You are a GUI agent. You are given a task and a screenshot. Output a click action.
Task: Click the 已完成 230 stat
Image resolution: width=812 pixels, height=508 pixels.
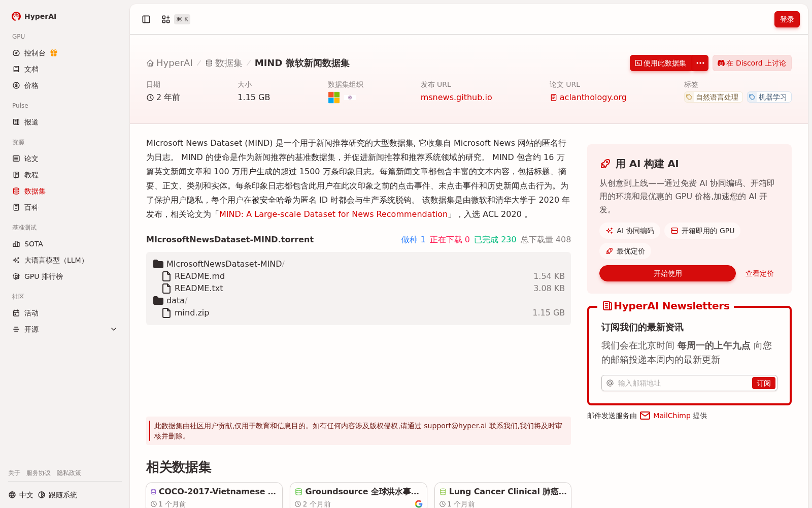(495, 239)
